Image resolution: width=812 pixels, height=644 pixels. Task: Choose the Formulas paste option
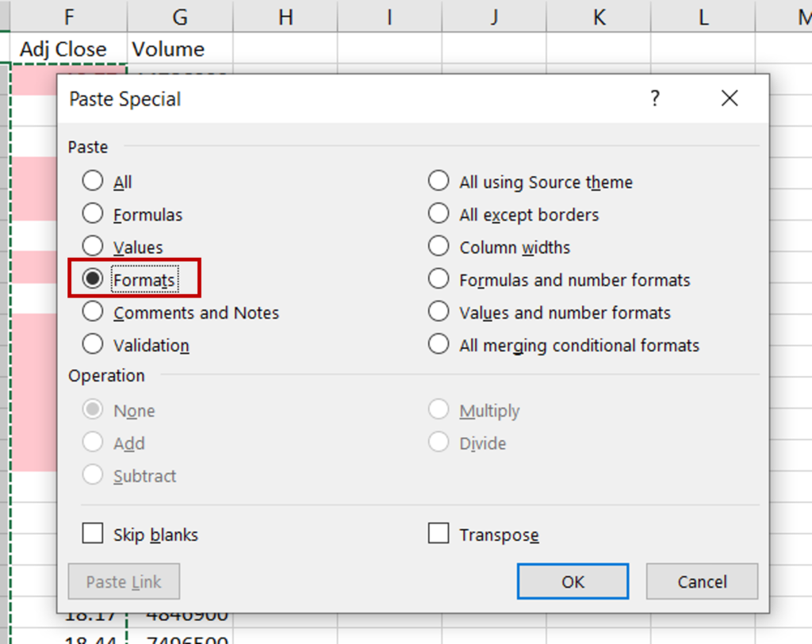93,213
